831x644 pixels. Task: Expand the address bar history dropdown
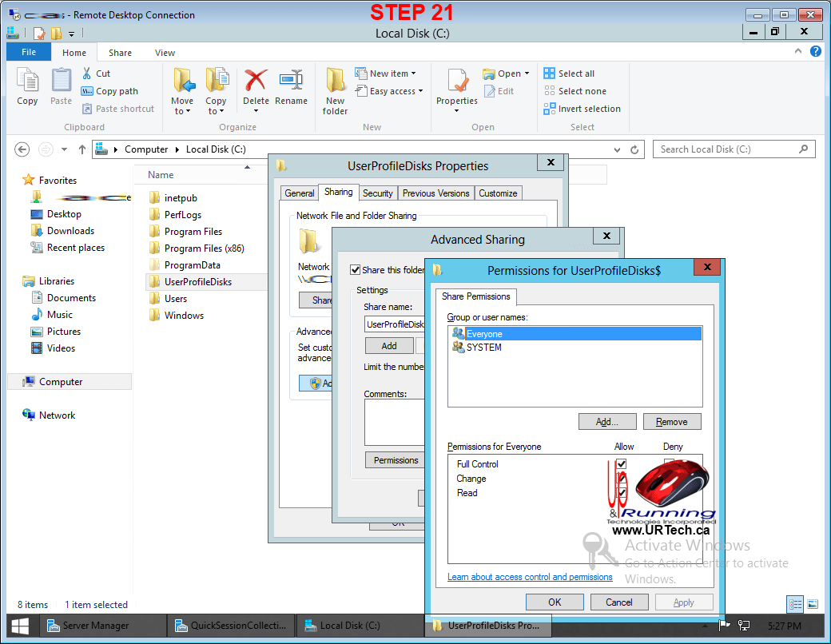click(x=617, y=149)
